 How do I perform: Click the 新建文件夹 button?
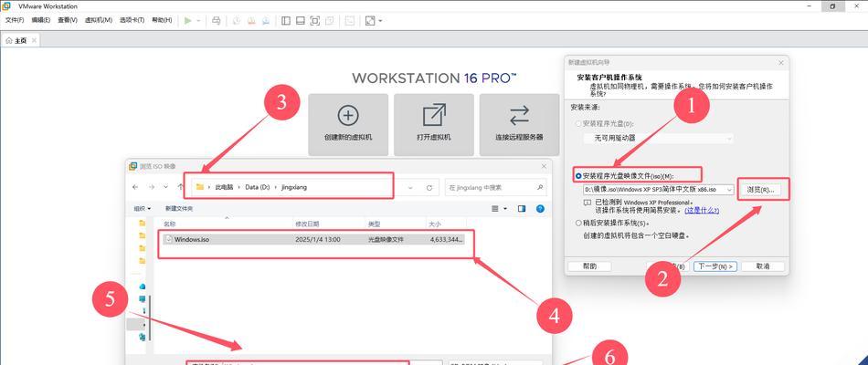pyautogui.click(x=179, y=208)
